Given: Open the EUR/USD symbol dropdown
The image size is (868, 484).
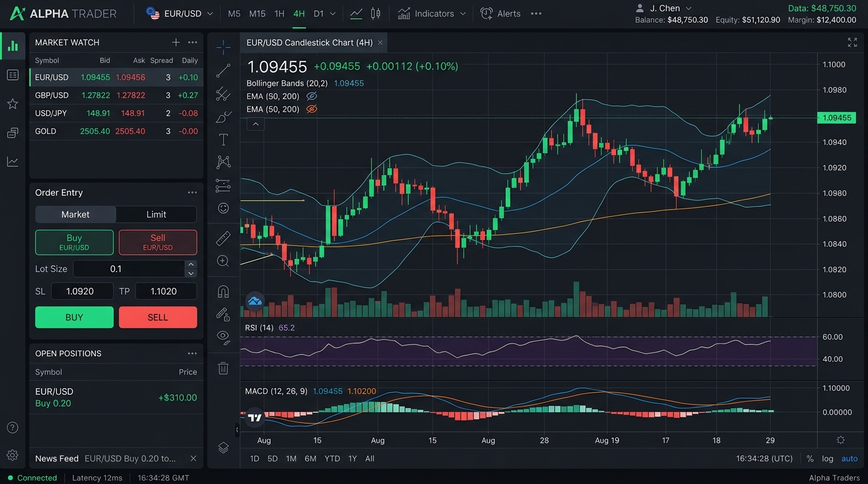Looking at the screenshot, I should pyautogui.click(x=179, y=13).
